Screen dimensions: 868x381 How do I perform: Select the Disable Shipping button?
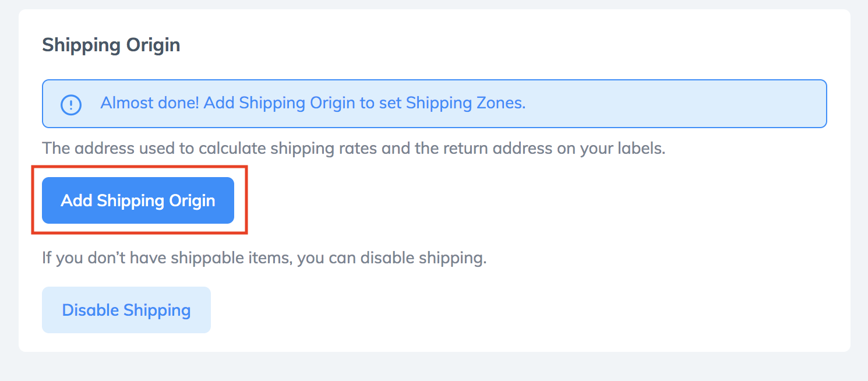point(126,310)
